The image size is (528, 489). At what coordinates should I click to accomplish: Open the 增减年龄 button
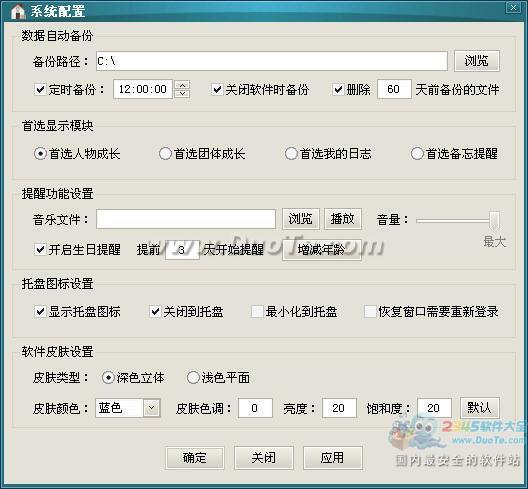[322, 250]
